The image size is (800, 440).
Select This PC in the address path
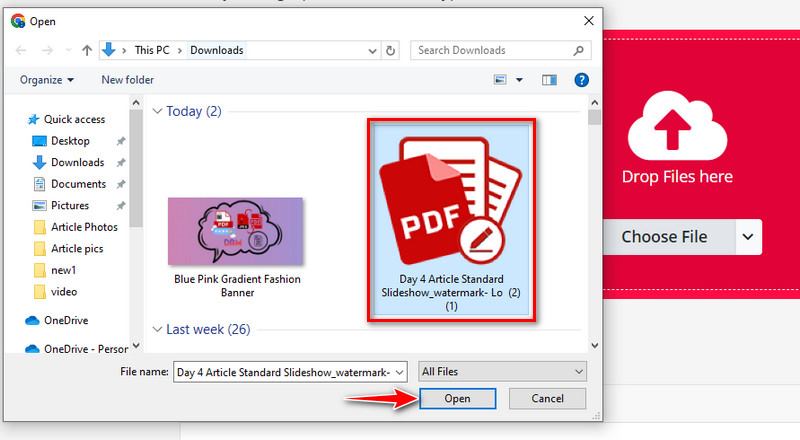pyautogui.click(x=152, y=50)
